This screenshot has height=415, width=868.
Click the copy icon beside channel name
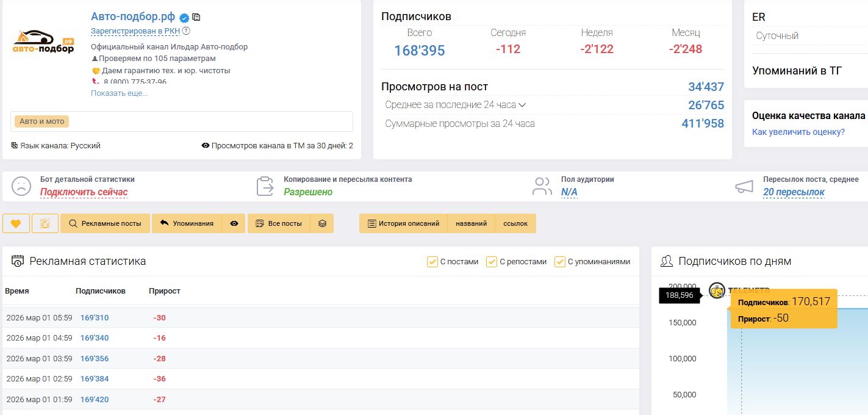point(196,17)
